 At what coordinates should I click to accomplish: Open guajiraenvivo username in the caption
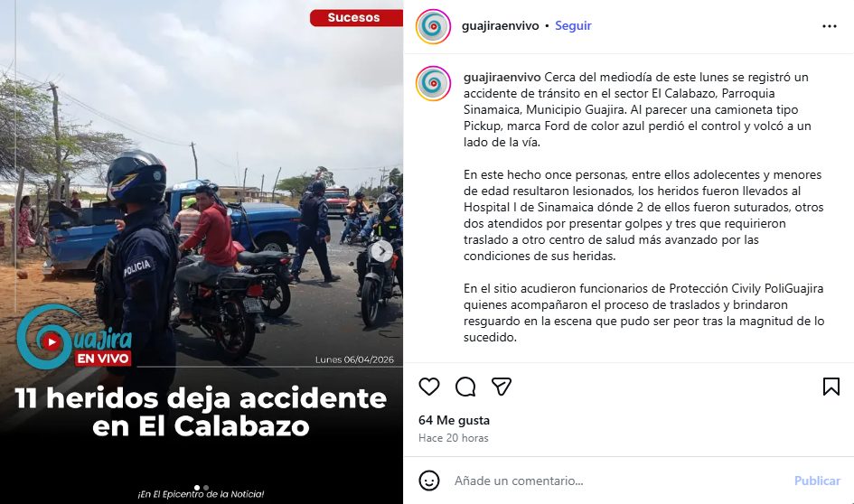[502, 78]
